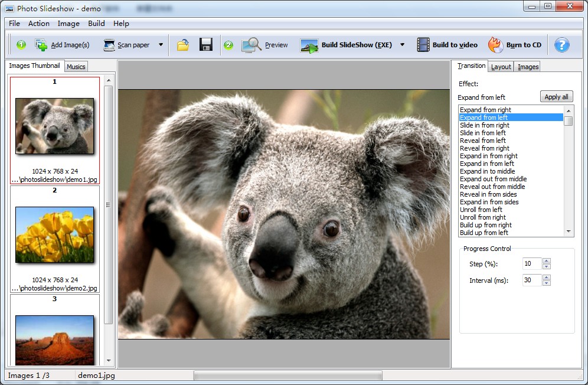Click the Preview label
The width and height of the screenshot is (588, 385).
click(x=276, y=45)
